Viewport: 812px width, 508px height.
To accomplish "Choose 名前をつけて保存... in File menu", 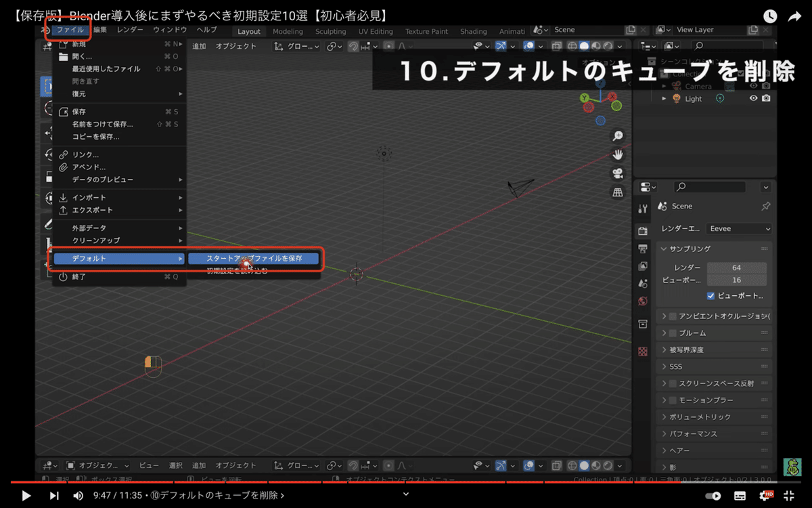I will click(118, 124).
